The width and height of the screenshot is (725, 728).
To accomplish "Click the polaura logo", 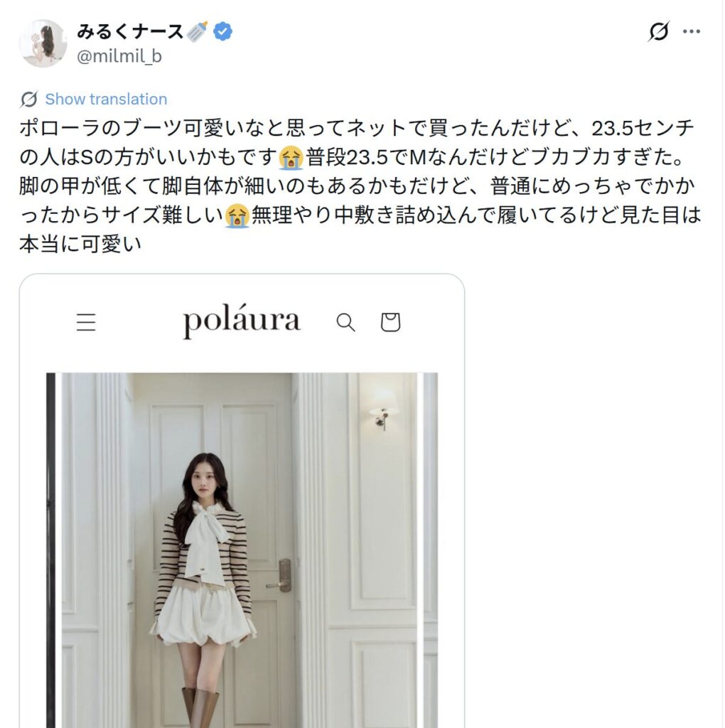I will point(242,321).
